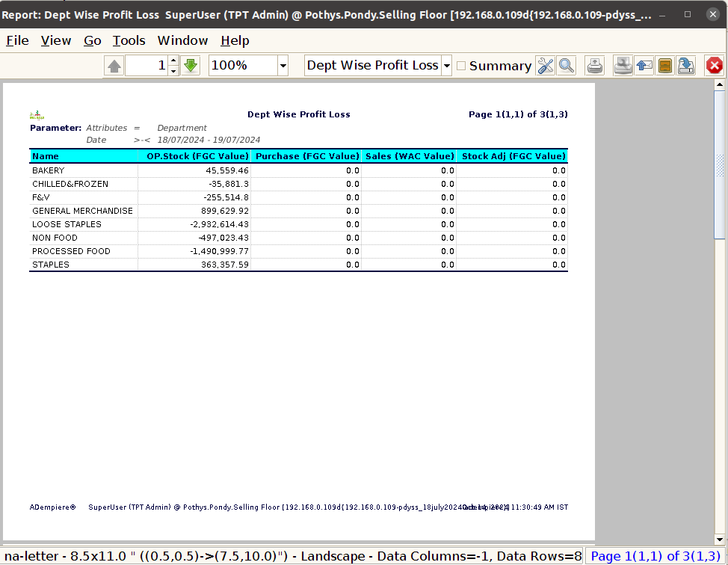Click status bar page indicator in blue
Image resolution: width=728 pixels, height=565 pixels.
[x=655, y=556]
